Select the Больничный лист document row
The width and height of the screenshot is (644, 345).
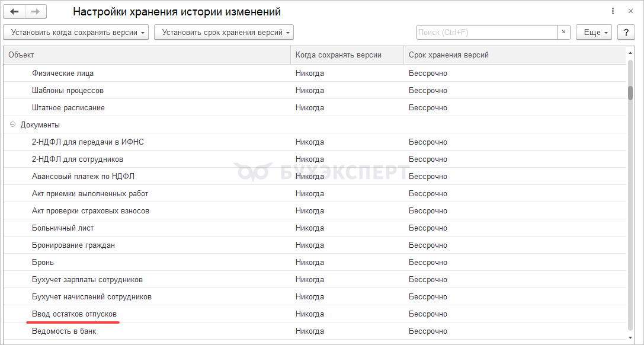pyautogui.click(x=315, y=228)
